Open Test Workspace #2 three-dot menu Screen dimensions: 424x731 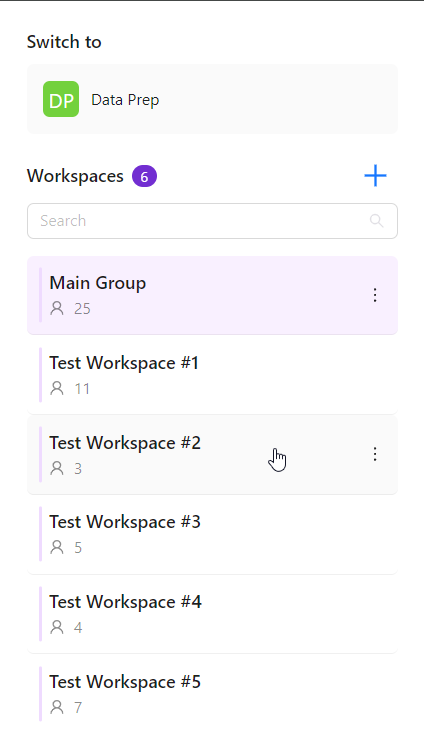point(375,454)
